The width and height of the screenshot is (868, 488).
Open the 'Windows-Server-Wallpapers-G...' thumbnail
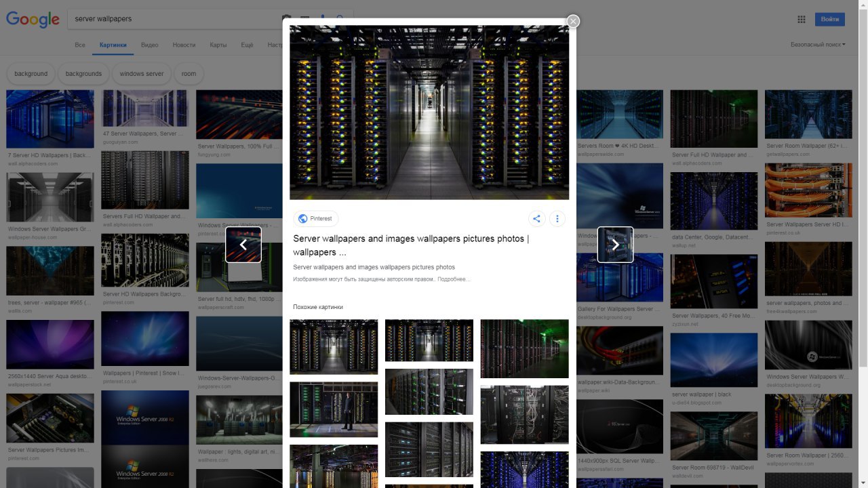pos(239,343)
